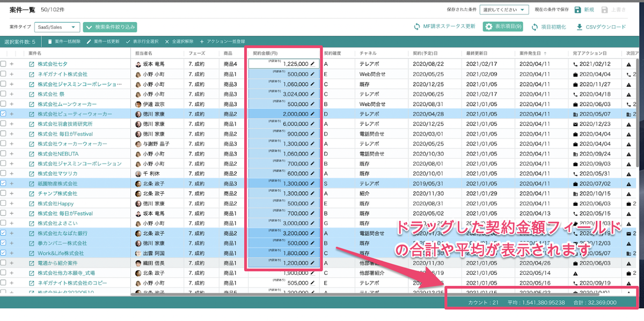Click the 案件発生日 column header
The width and height of the screenshot is (644, 321).
click(x=530, y=54)
